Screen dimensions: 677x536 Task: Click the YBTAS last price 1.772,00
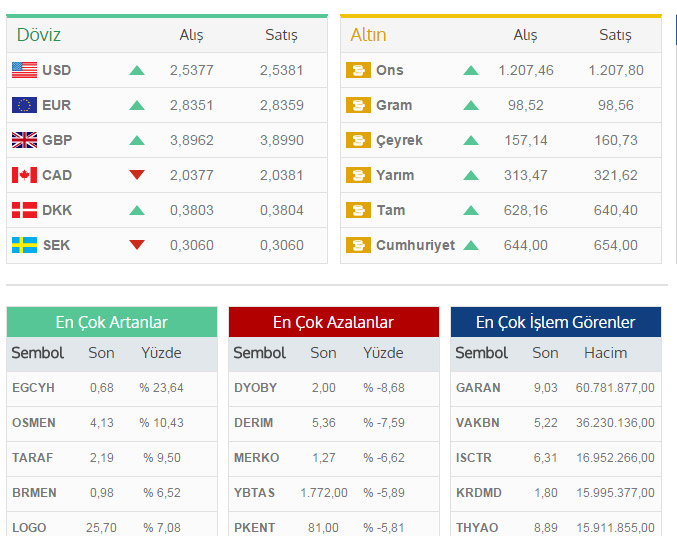click(x=324, y=492)
